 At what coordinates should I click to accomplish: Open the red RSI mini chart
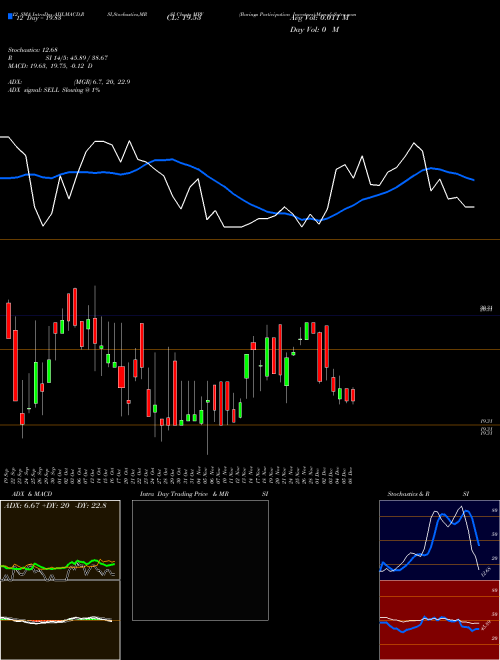tap(439, 620)
